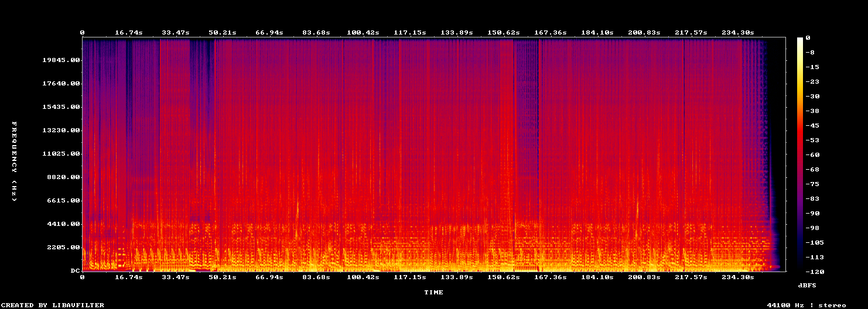Click the -38 value on dBFS scale

[812, 111]
